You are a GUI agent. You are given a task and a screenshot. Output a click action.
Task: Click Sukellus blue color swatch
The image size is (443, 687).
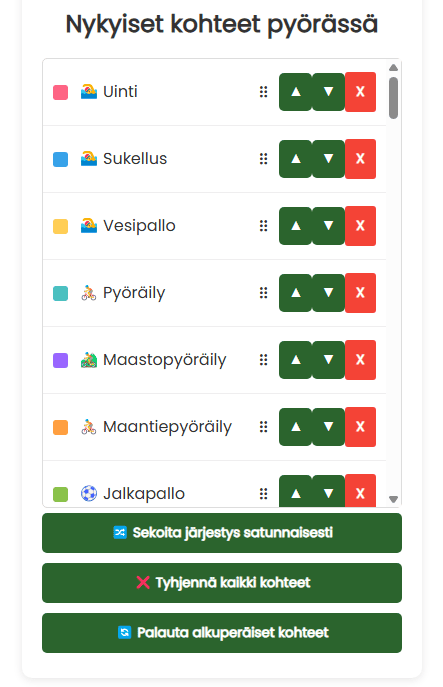pyautogui.click(x=60, y=159)
